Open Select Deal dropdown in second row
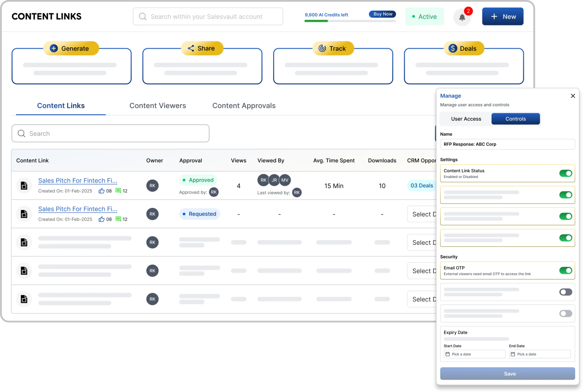 click(422, 214)
